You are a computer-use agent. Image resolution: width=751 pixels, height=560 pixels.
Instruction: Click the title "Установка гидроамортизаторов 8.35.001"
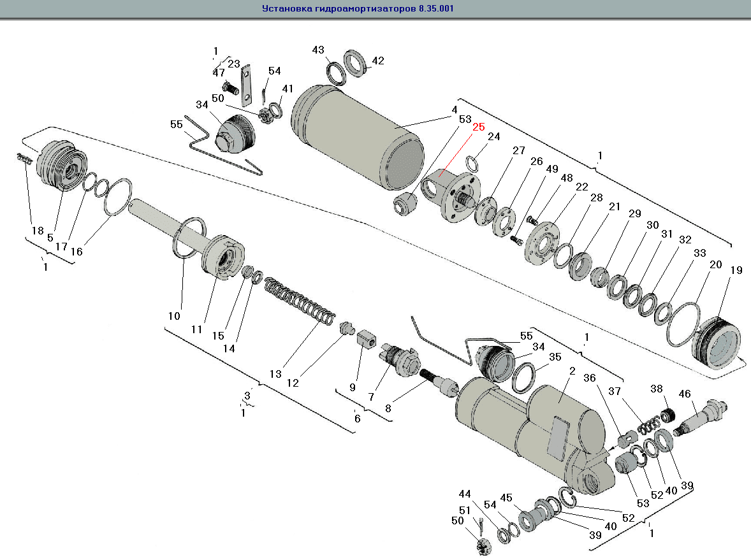tap(358, 10)
